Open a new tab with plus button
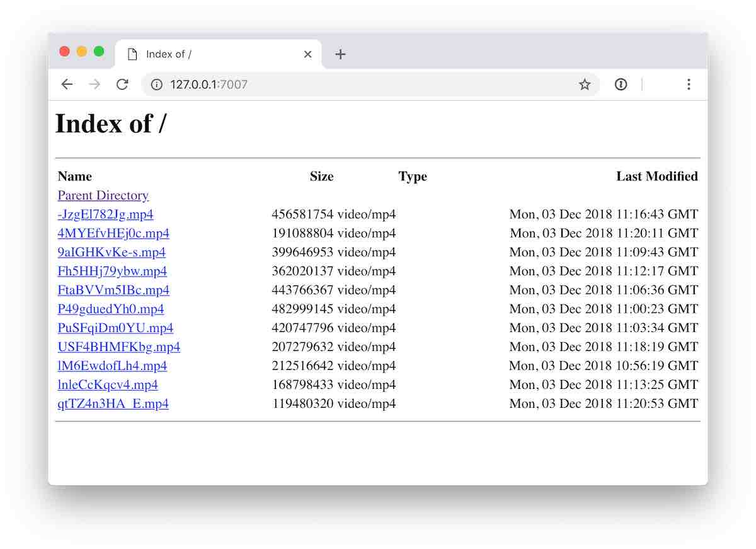The image size is (756, 549). [x=340, y=54]
